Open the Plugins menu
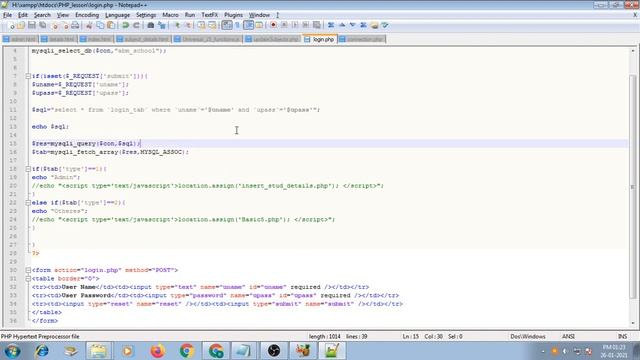Screen dimensions: 640x360 pyautogui.click(x=233, y=15)
